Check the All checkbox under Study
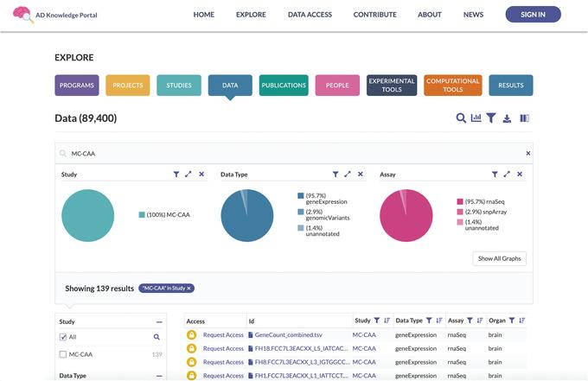Viewport: 588px width, 381px height. coord(62,337)
